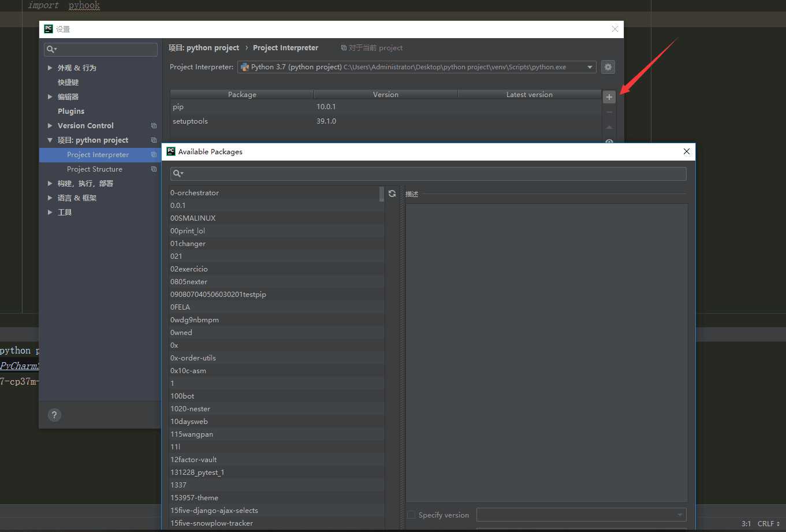Screen dimensions: 786x532
Task: Select 15five-django-ajax-selects in the package list
Action: (277, 511)
